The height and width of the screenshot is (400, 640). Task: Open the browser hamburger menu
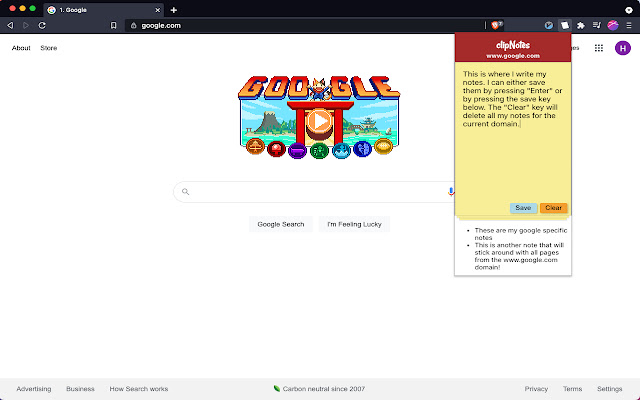[629, 25]
